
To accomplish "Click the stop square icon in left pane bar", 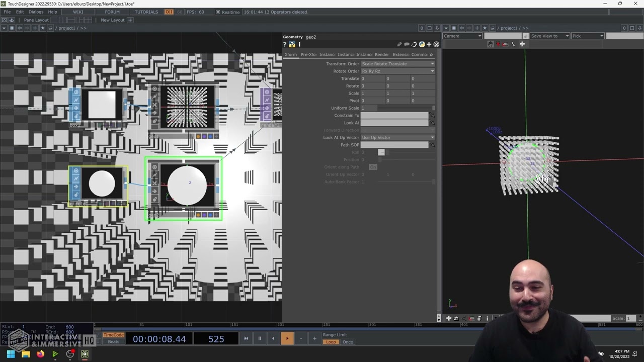I will 12,28.
